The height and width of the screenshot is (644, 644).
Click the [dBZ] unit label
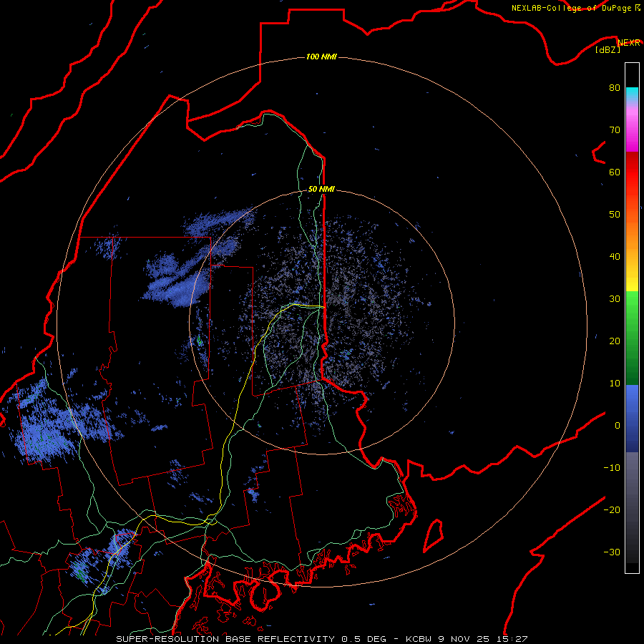(608, 49)
